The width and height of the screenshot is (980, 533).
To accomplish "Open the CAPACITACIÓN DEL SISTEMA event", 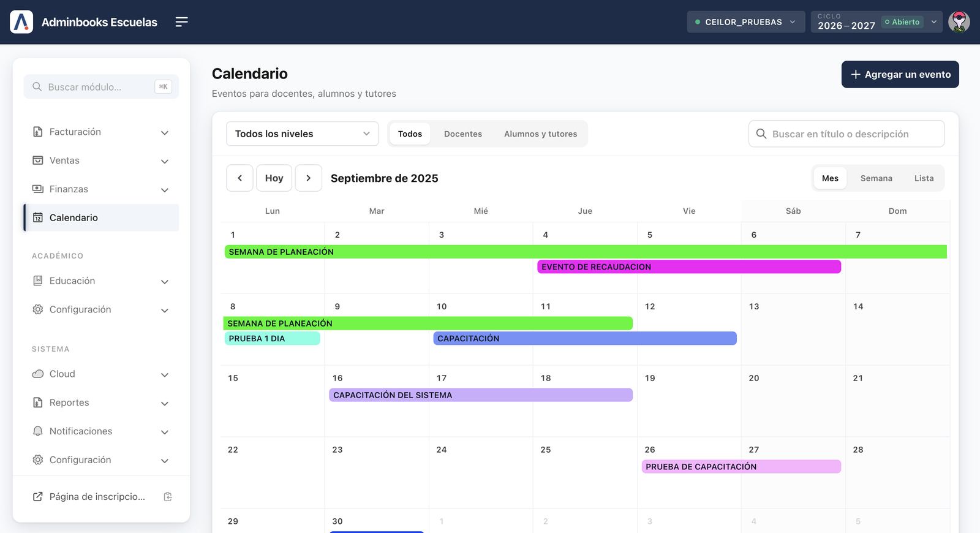I will pyautogui.click(x=481, y=395).
